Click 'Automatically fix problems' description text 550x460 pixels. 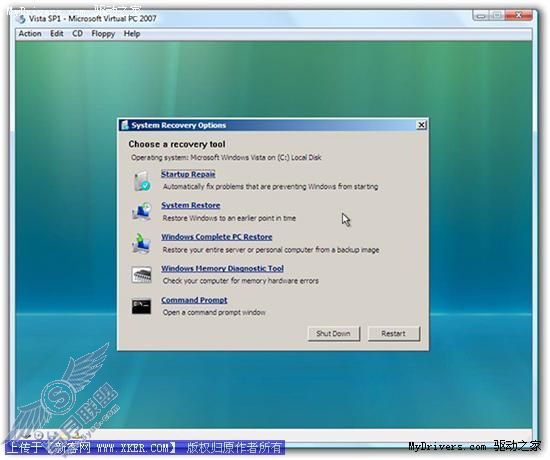click(x=270, y=187)
